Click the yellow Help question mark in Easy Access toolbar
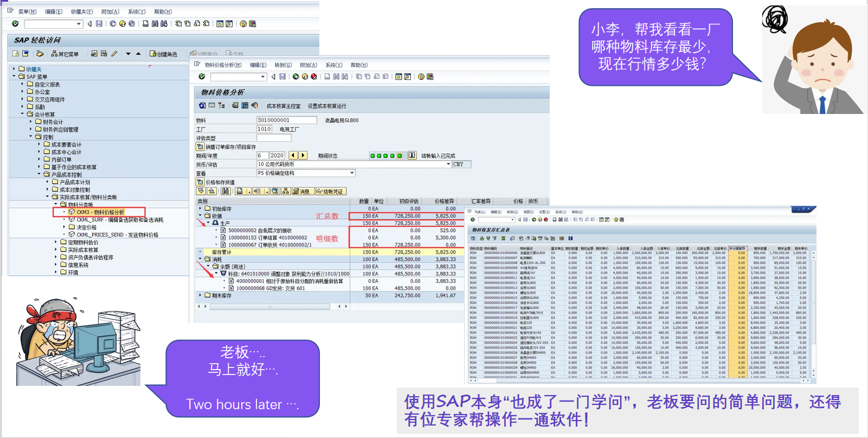This screenshot has height=438, width=868. pos(243,24)
